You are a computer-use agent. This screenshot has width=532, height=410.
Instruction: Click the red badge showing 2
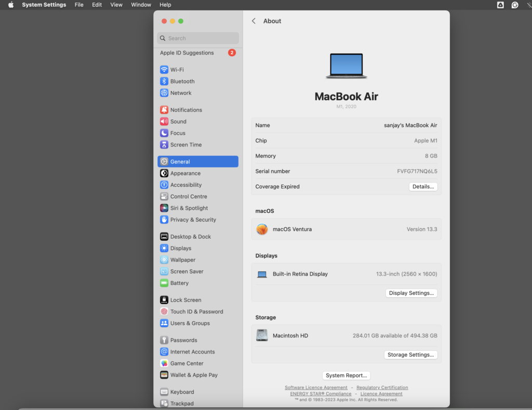point(232,53)
